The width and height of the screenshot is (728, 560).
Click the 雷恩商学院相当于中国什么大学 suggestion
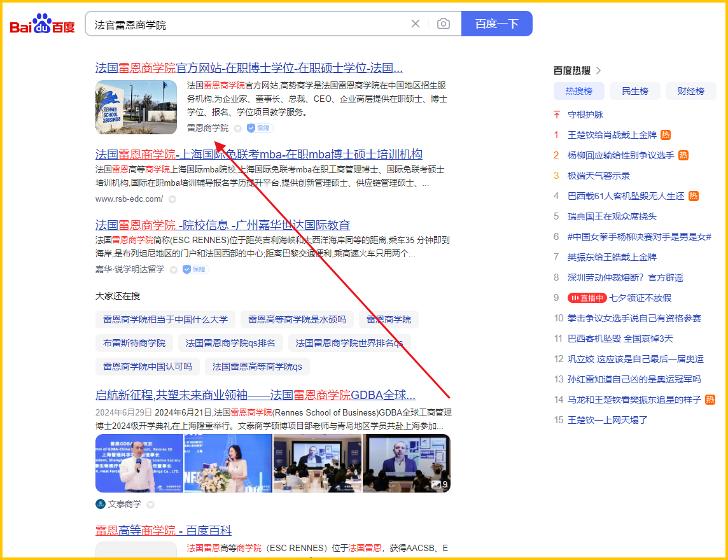[165, 319]
